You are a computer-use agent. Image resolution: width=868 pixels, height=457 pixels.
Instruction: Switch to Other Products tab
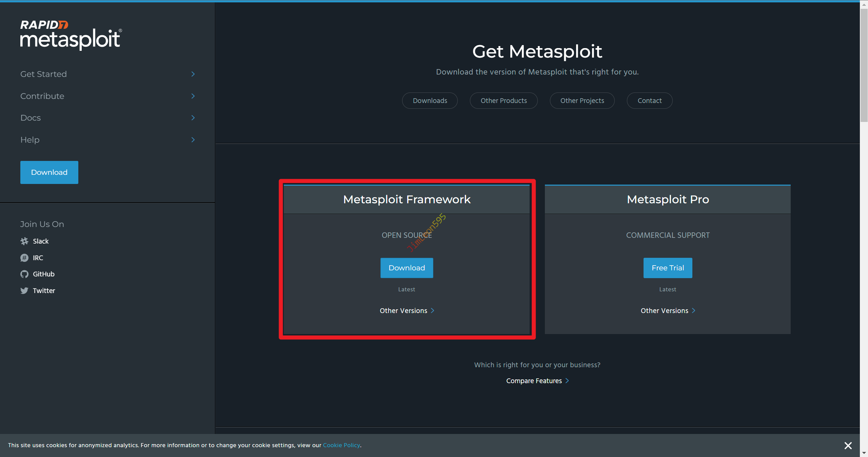[x=504, y=101]
